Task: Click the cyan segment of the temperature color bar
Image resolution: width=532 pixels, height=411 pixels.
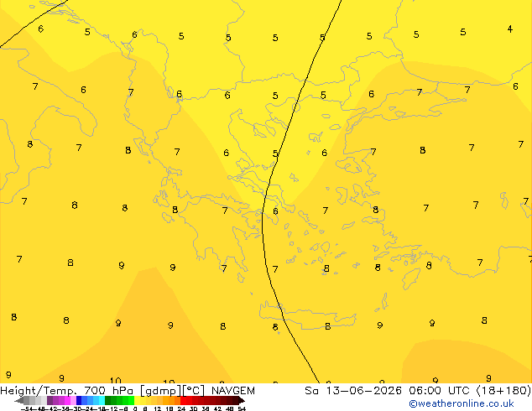Action: click(x=102, y=400)
